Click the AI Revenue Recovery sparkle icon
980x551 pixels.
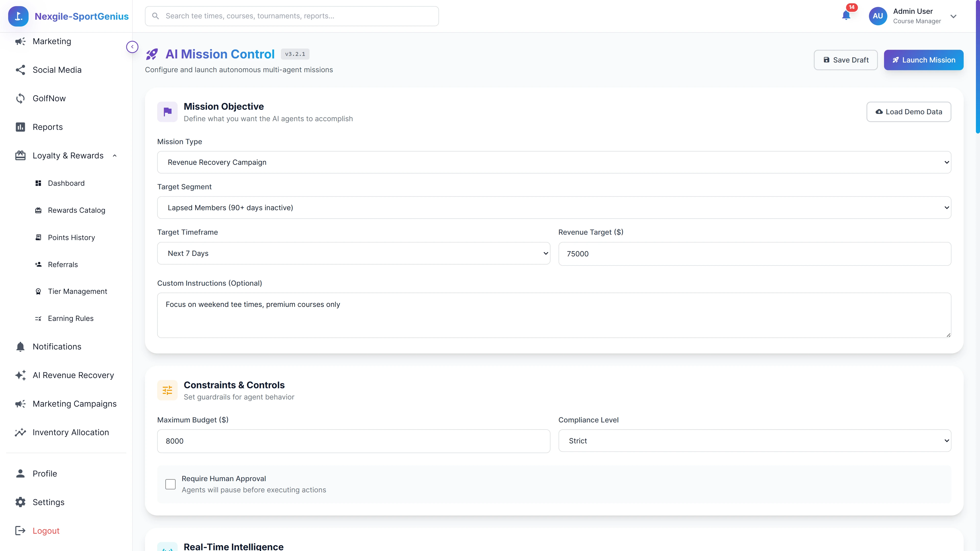20,375
